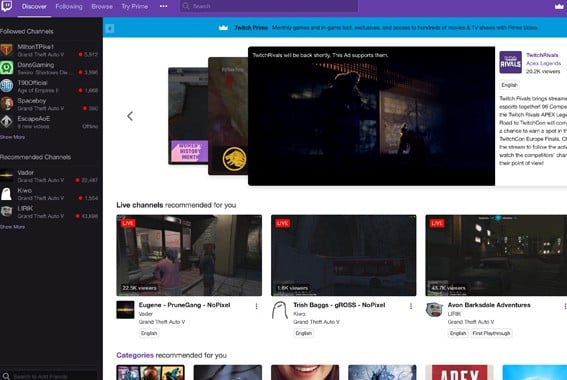Open T90Official followed channel
The image size is (567, 380).
coord(50,86)
